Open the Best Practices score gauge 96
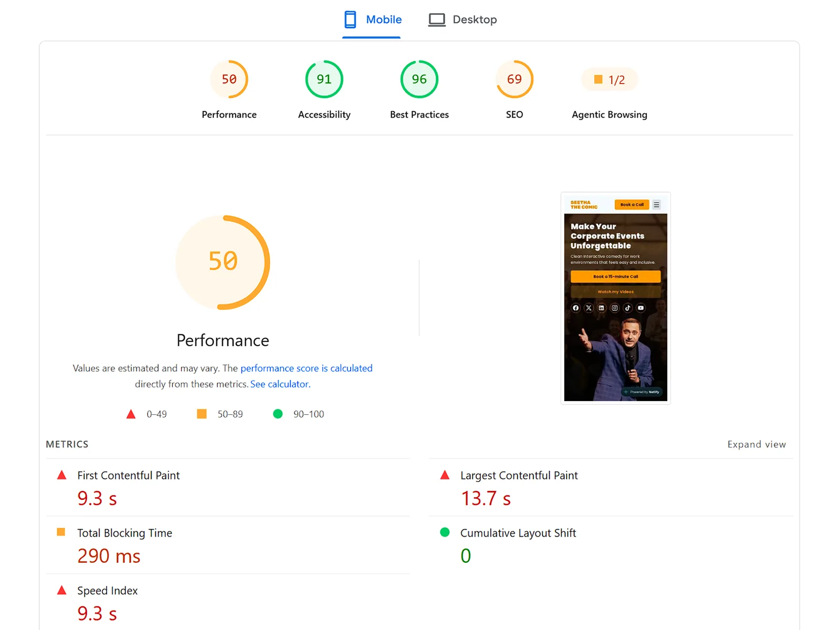Screen dimensions: 840x630 pyautogui.click(x=419, y=79)
